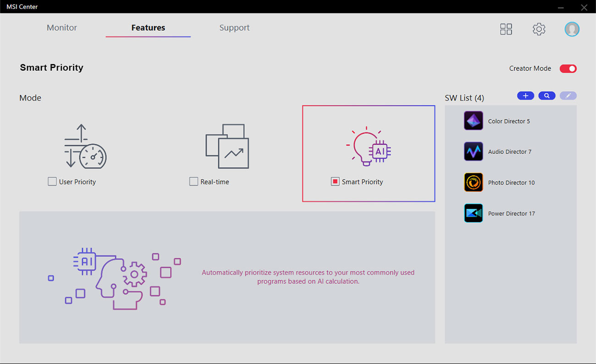This screenshot has height=364, width=596.
Task: Click the edit list pencil button
Action: 568,96
